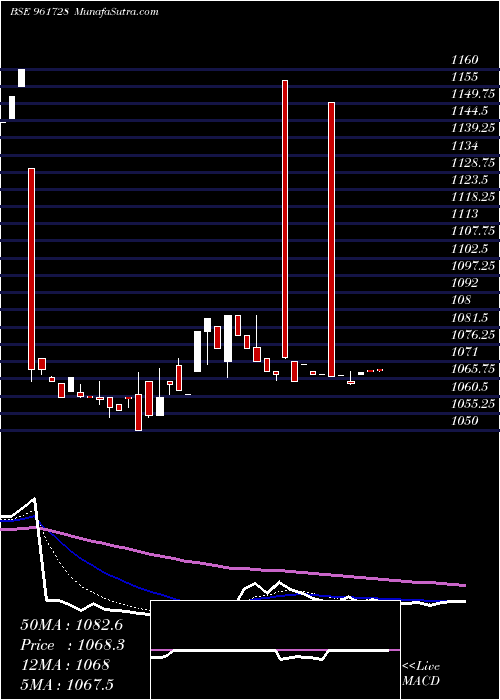Click the 1155 price axis label
Screen dimensions: 500x700
point(465,77)
